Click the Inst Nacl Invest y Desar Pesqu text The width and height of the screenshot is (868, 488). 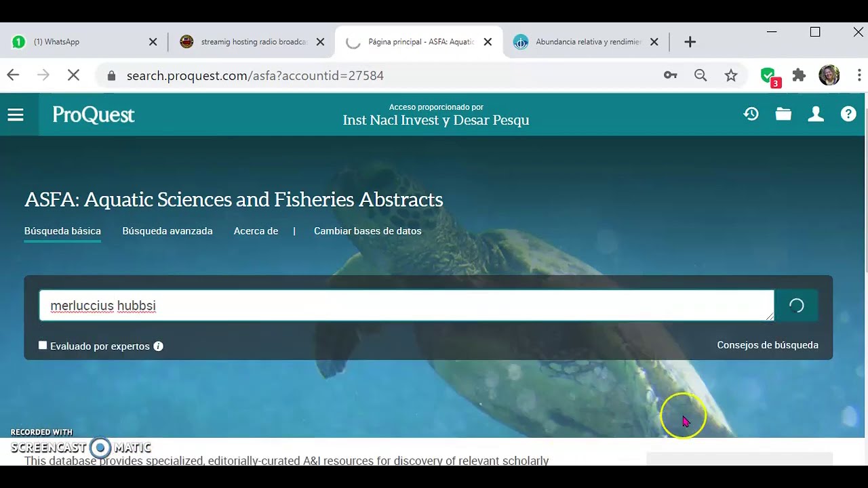(x=436, y=120)
